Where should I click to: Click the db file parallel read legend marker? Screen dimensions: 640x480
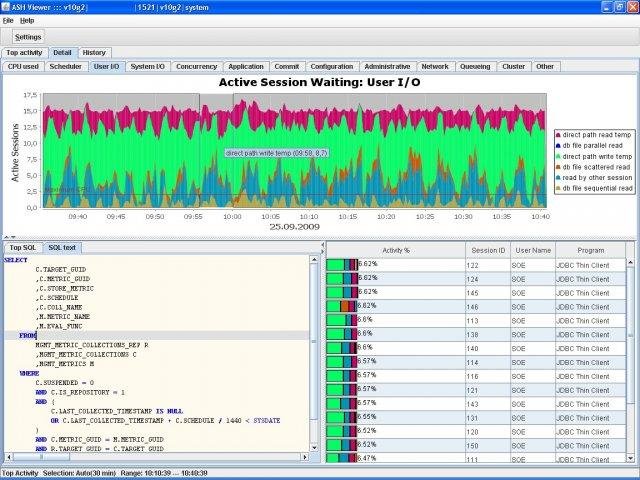(557, 145)
